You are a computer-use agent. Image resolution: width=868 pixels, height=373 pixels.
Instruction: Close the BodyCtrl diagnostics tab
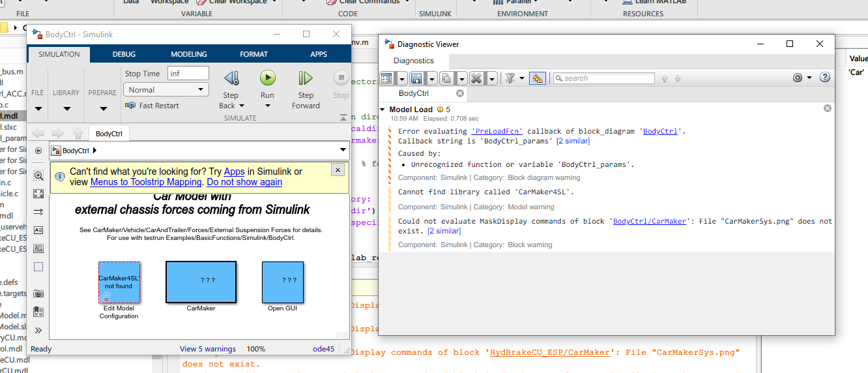click(459, 93)
